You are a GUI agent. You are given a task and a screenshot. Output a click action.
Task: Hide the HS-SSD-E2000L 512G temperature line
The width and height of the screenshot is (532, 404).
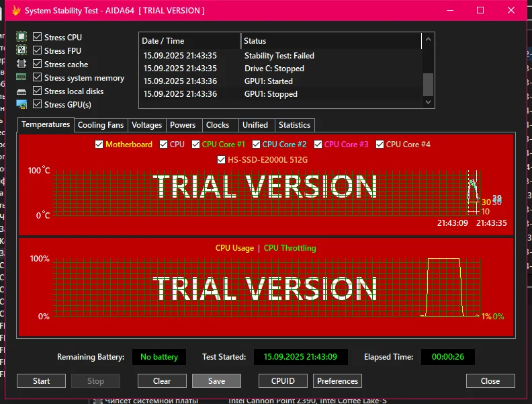click(x=222, y=160)
